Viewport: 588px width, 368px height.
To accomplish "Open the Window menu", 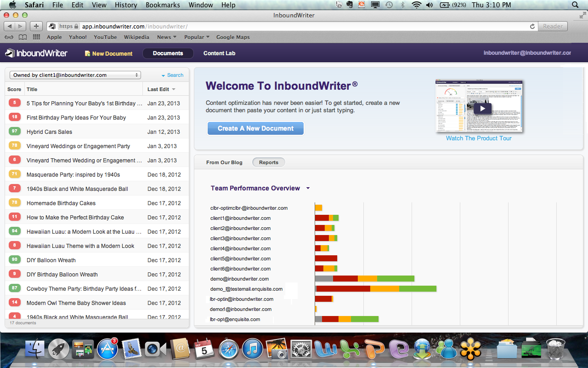I will 201,5.
